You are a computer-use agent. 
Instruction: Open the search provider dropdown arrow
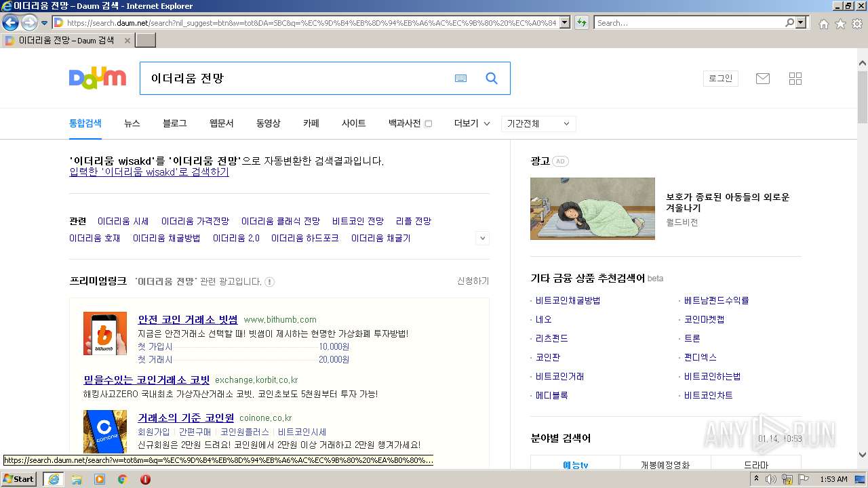click(x=802, y=22)
